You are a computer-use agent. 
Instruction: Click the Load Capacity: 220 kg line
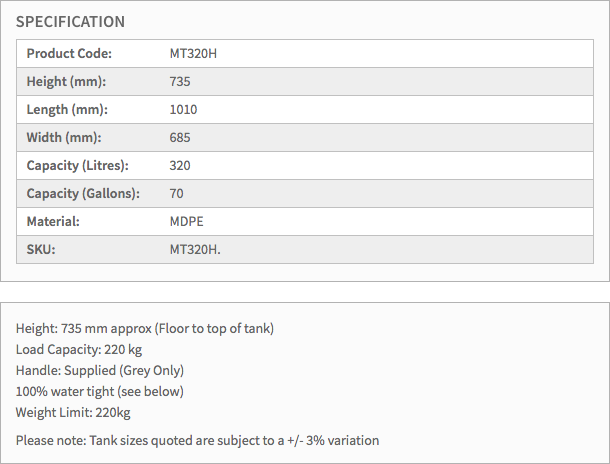[81, 349]
